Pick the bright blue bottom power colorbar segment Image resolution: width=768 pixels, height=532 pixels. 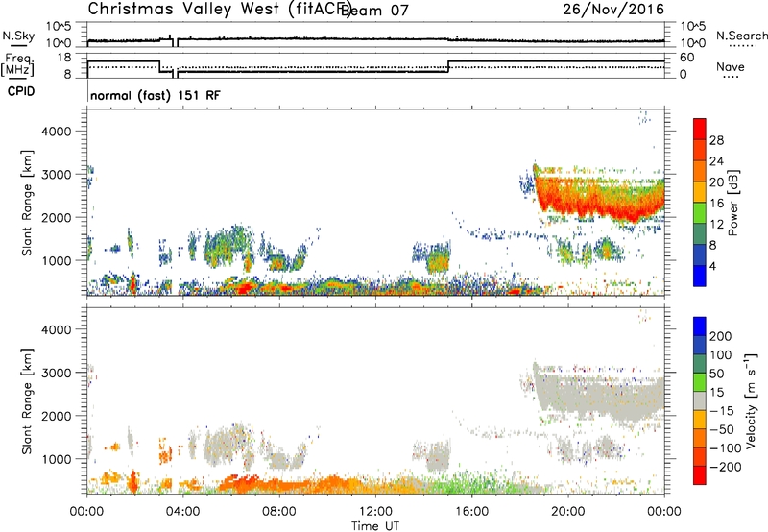pyautogui.click(x=700, y=277)
